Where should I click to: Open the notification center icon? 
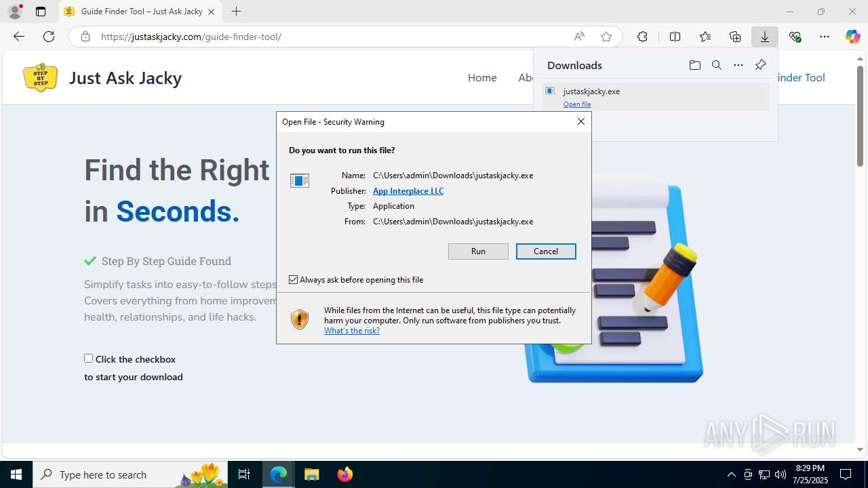[x=846, y=474]
